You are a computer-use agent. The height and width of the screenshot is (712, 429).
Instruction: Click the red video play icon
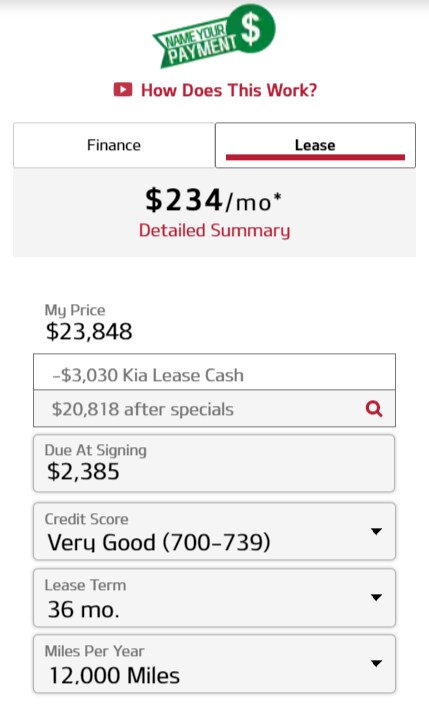pyautogui.click(x=123, y=89)
